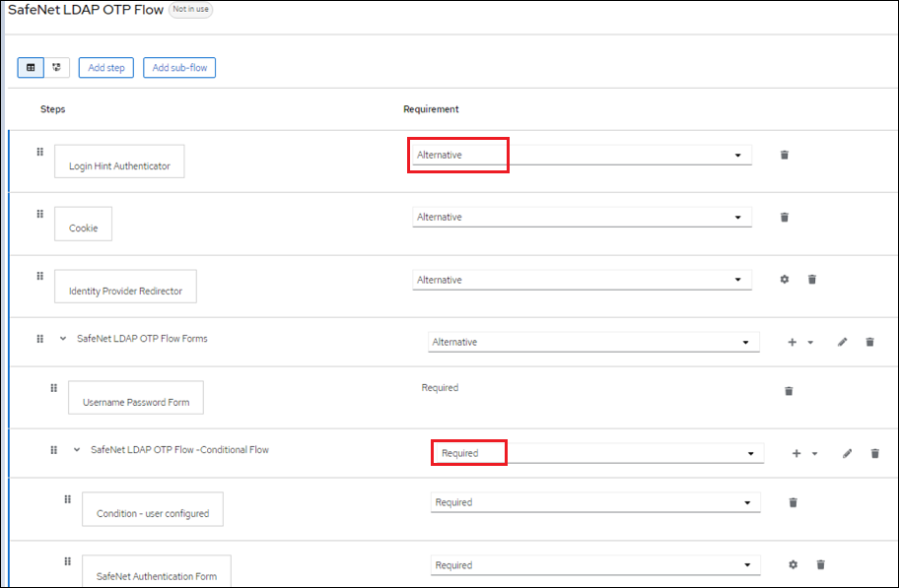Click the Add step button

[x=105, y=68]
